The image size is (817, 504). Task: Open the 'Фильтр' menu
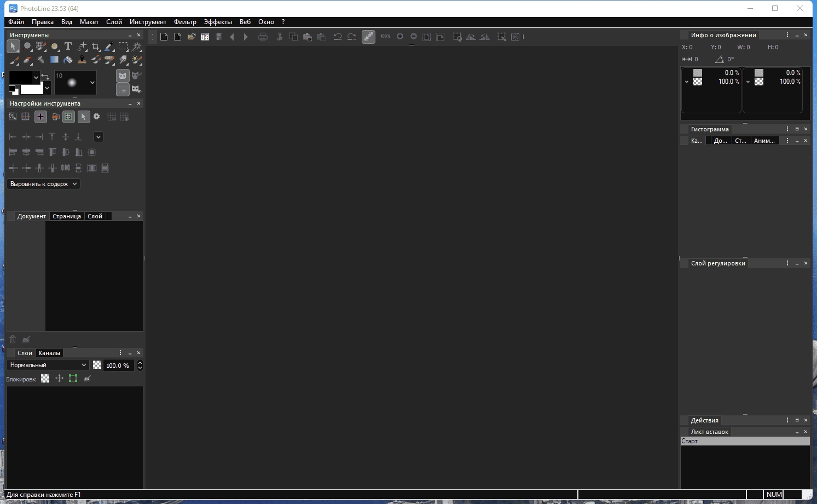coord(185,22)
